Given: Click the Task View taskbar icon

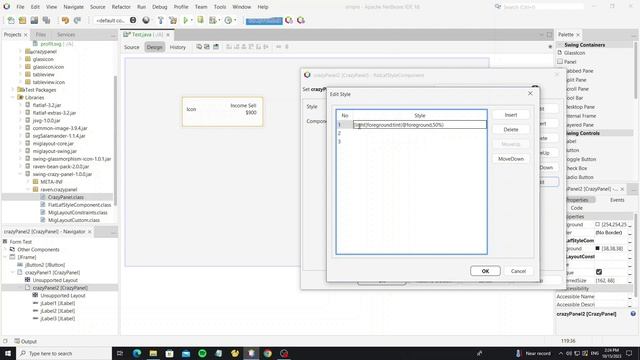Looking at the screenshot, I should coord(120,353).
